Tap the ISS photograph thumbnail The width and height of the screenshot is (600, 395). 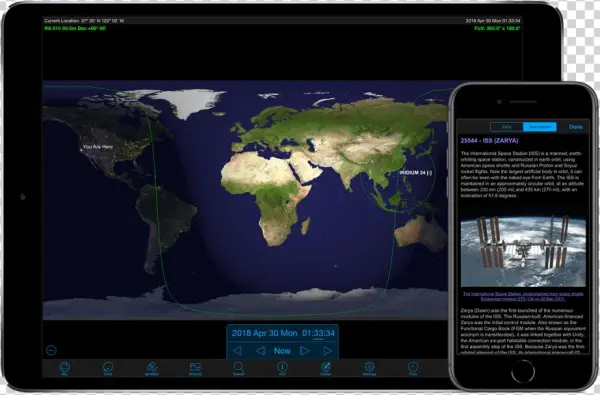523,252
